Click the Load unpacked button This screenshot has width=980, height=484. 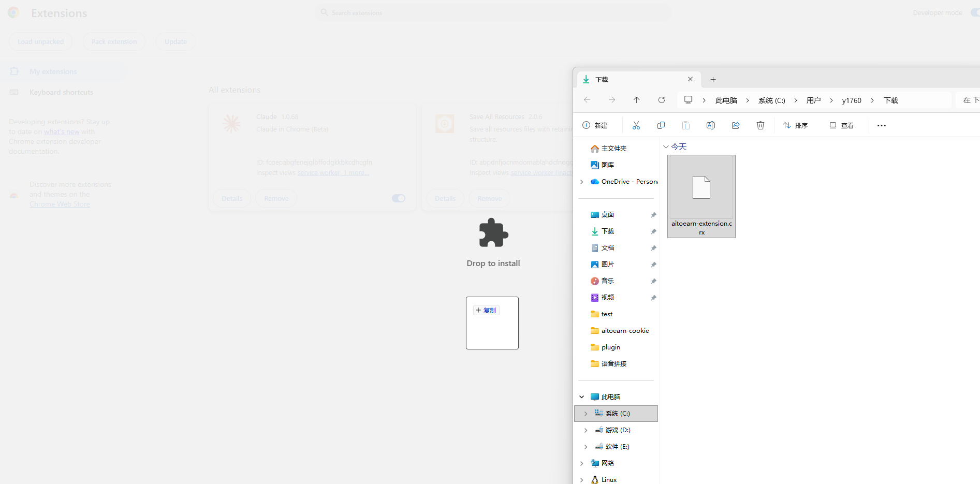point(40,41)
